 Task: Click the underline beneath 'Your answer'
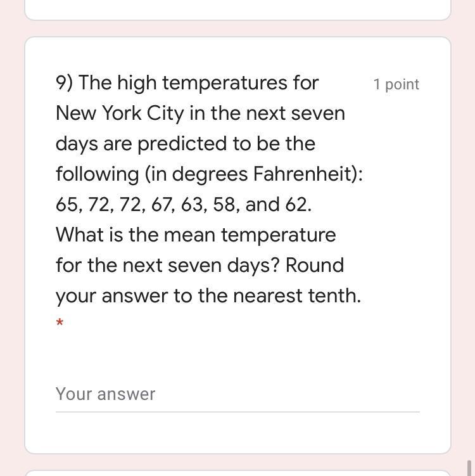(237, 412)
